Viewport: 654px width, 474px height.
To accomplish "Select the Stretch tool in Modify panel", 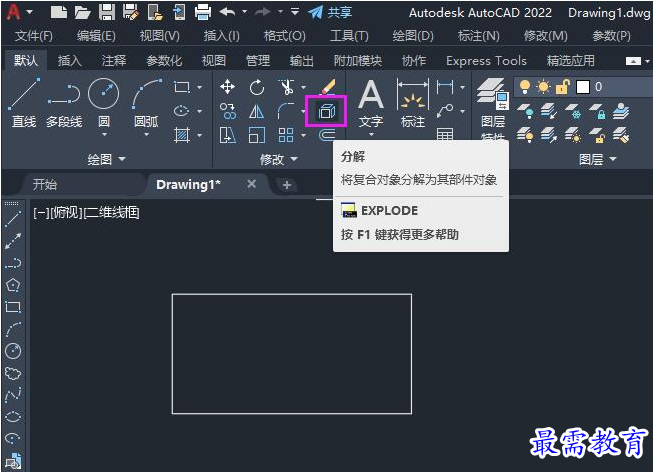I will click(x=228, y=135).
